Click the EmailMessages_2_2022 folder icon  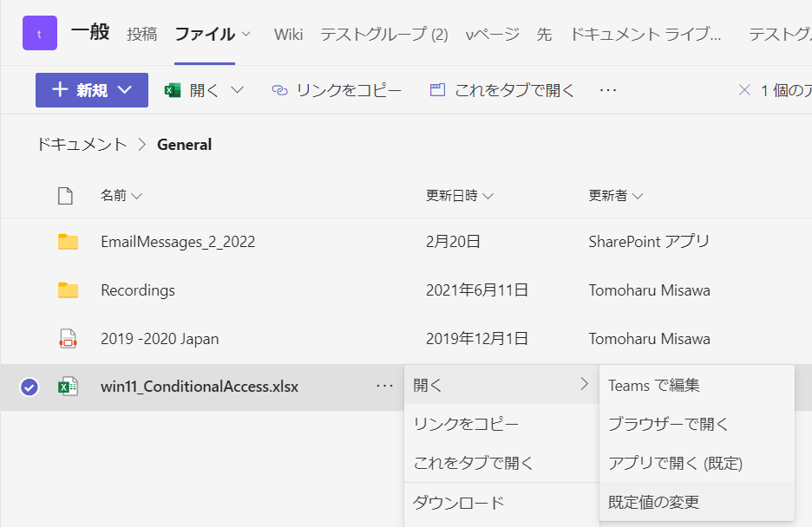point(68,242)
